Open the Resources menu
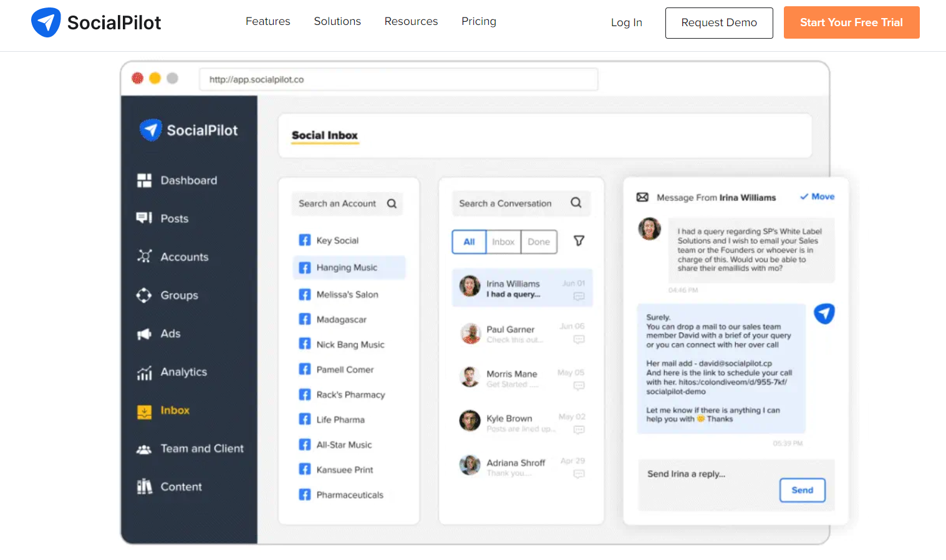Image resolution: width=946 pixels, height=560 pixels. (411, 21)
